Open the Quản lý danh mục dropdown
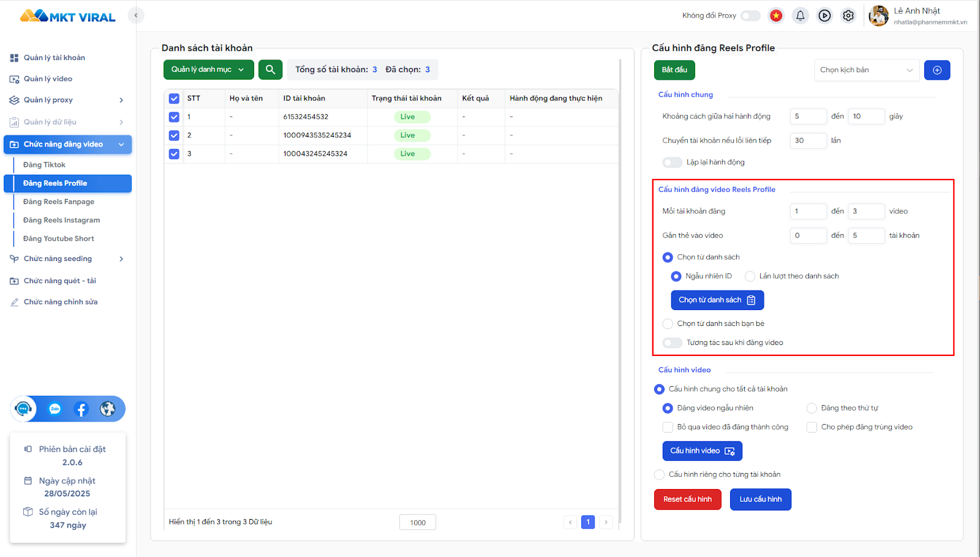This screenshot has height=557, width=980. point(208,70)
